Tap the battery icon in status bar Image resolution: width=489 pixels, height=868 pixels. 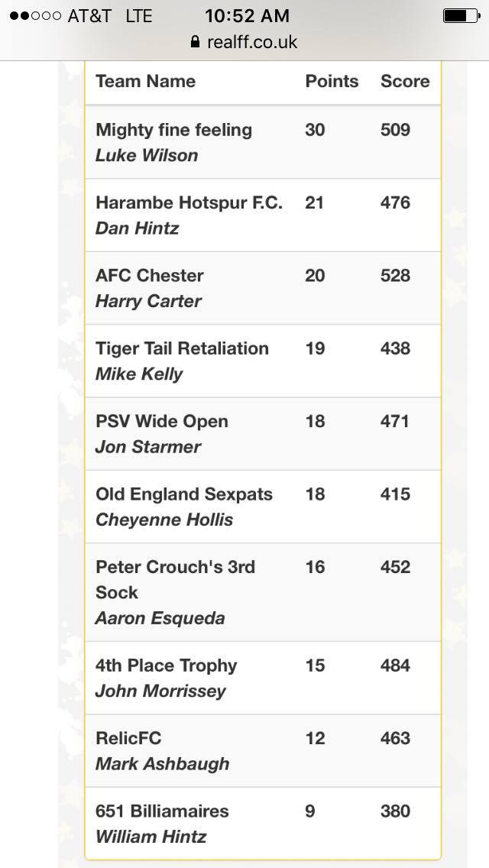pos(461,15)
